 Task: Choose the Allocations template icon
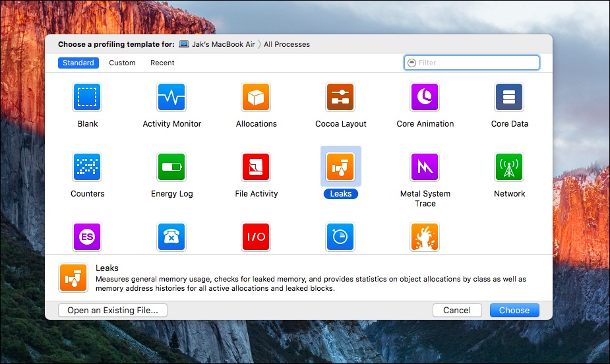[256, 97]
